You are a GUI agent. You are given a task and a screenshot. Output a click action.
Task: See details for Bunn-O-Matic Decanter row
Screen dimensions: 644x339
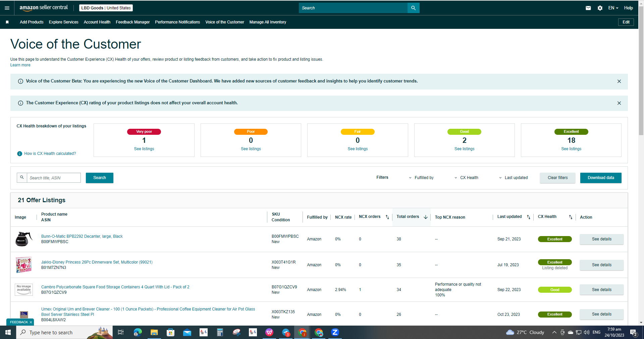pyautogui.click(x=602, y=239)
